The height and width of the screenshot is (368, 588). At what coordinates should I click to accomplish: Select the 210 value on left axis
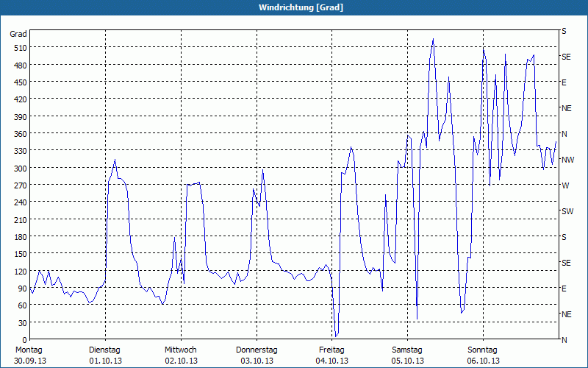[21, 219]
